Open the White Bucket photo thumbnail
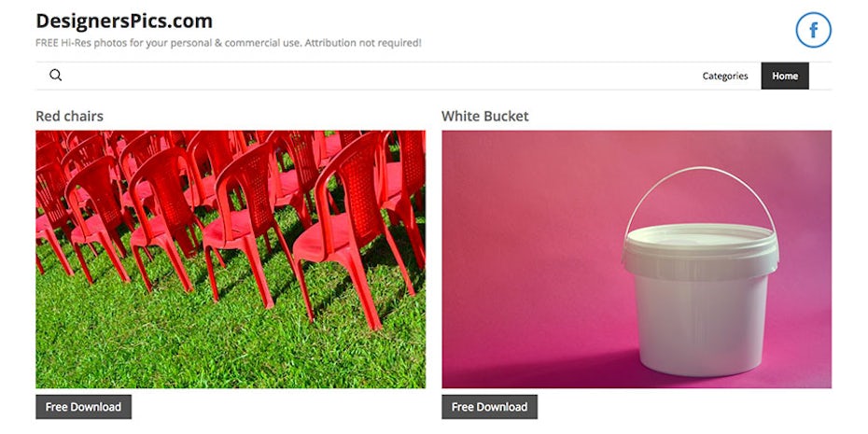This screenshot has width=868, height=434. 637,259
